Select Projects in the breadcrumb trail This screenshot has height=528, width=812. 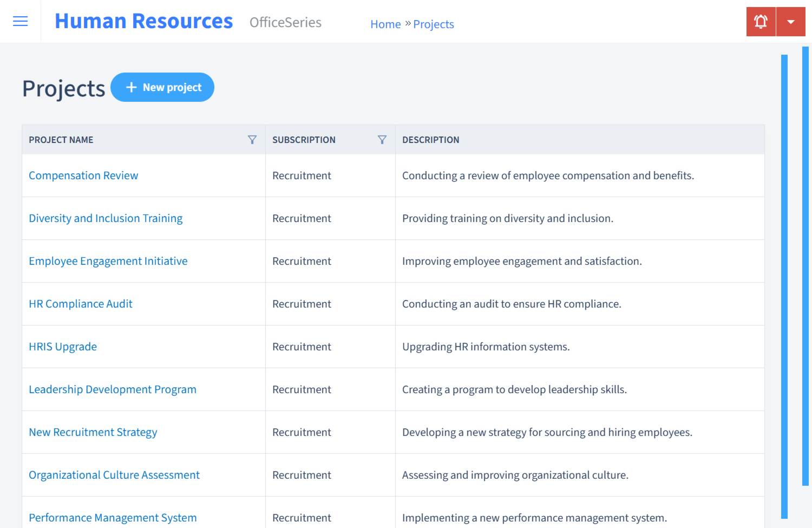pyautogui.click(x=433, y=24)
